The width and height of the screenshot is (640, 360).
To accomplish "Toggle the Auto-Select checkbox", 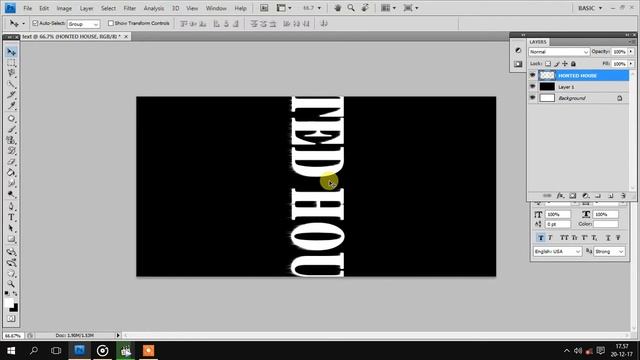I will tap(35, 23).
